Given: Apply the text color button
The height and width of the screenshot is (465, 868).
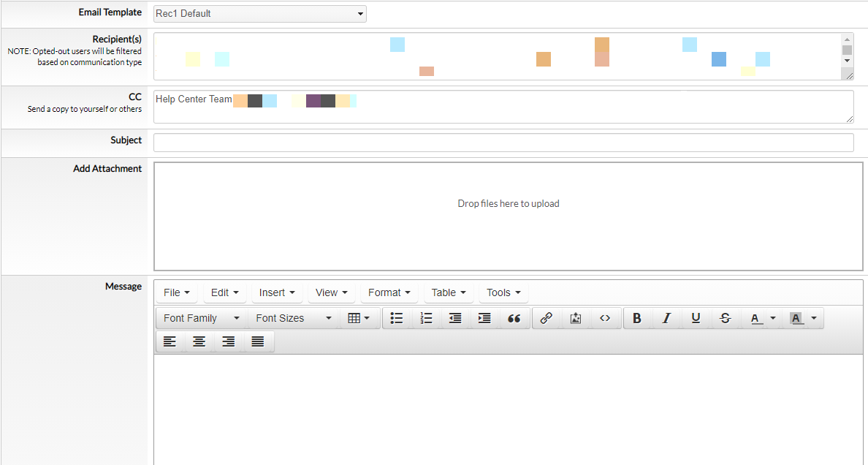Looking at the screenshot, I should coord(755,318).
